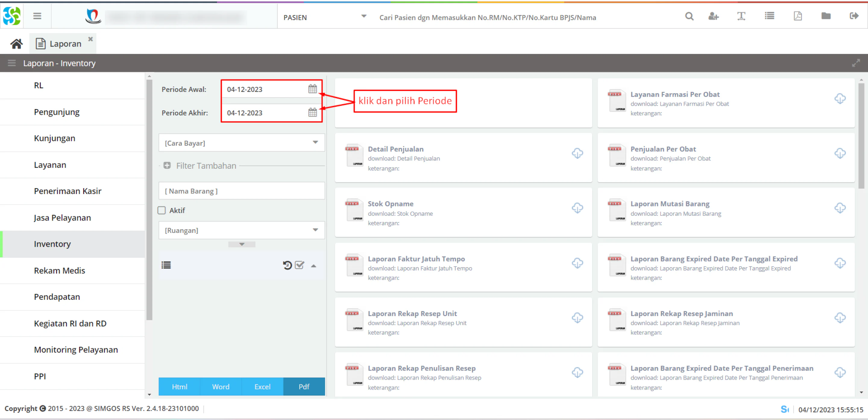Expand the PASIEN search type dropdown
Image resolution: width=868 pixels, height=420 pixels.
click(363, 16)
